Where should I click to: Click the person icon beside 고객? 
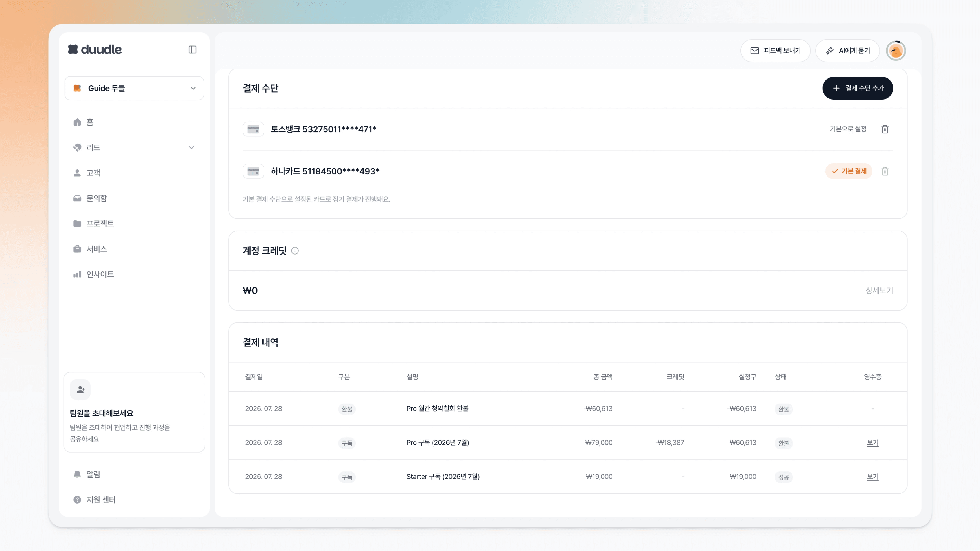coord(77,173)
